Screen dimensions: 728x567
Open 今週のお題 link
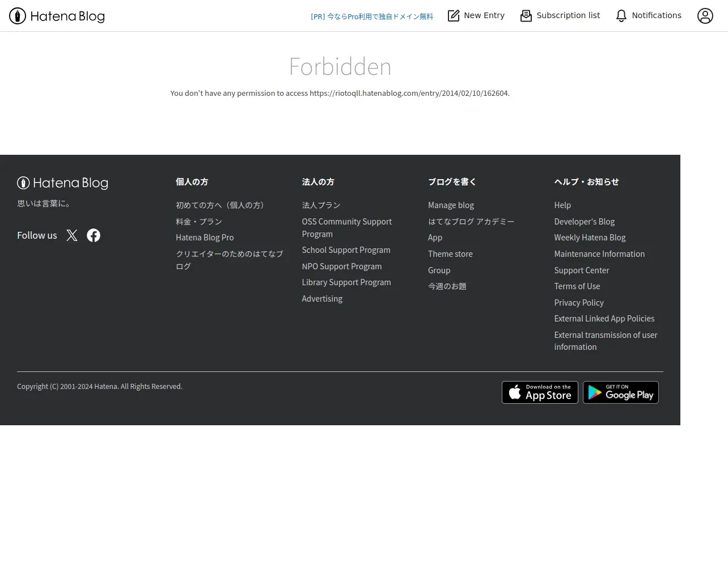(447, 286)
